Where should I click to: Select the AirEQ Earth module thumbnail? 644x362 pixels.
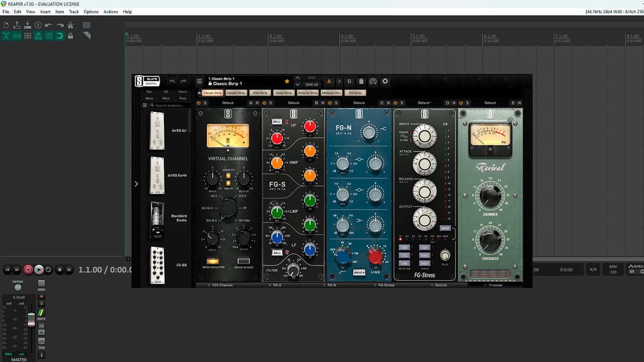pyautogui.click(x=157, y=175)
